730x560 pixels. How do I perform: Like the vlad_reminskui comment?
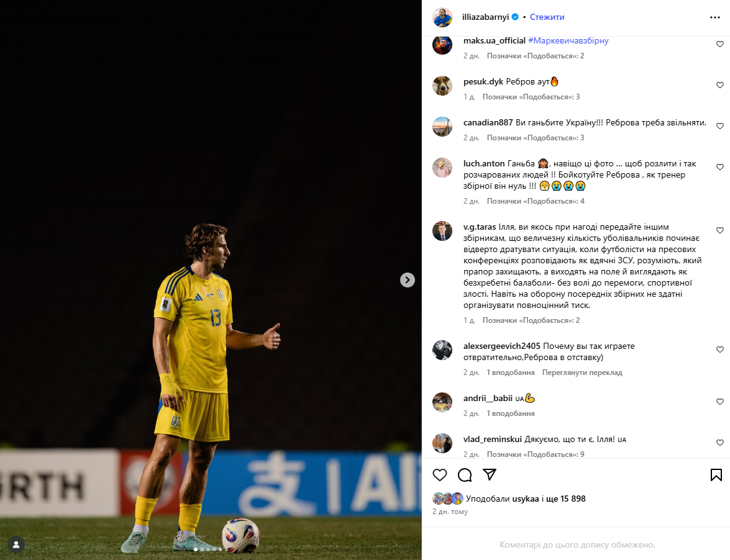[720, 442]
